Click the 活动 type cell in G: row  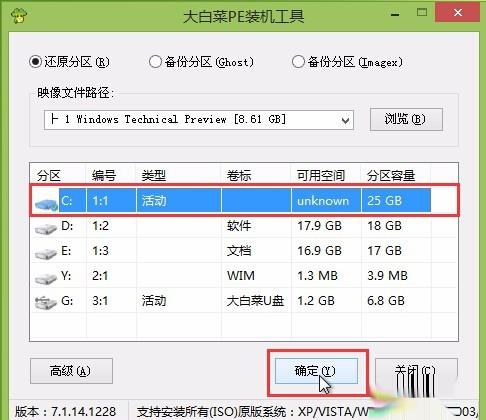(154, 301)
